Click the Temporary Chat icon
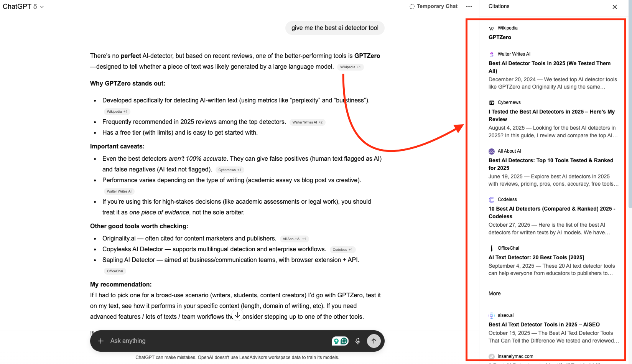This screenshot has height=364, width=632. pyautogui.click(x=411, y=6)
